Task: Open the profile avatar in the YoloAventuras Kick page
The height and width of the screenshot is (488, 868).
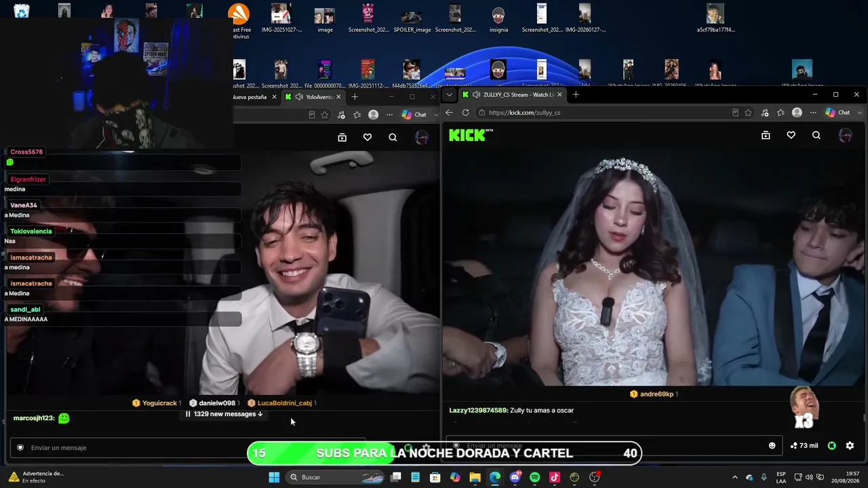Action: [x=422, y=138]
